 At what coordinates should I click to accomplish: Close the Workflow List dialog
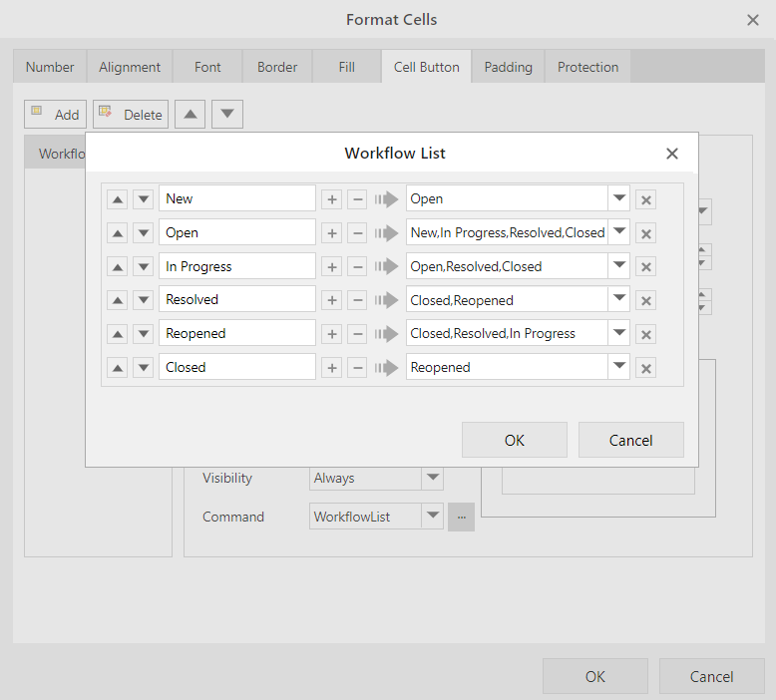coord(672,154)
